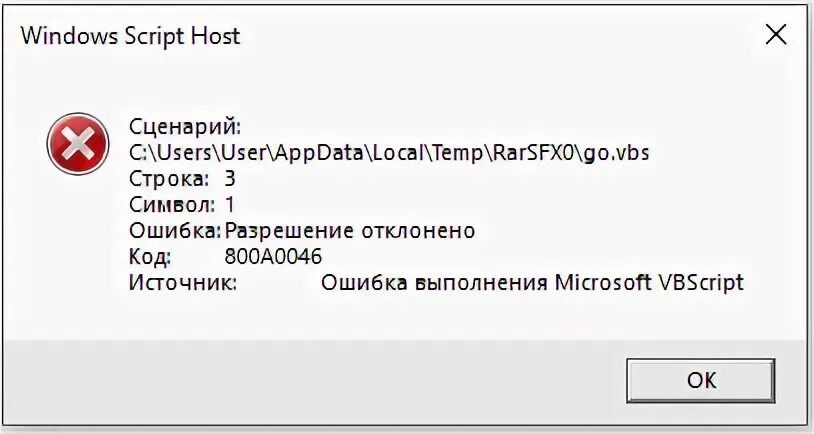Image resolution: width=814 pixels, height=434 pixels.
Task: Click the Строка label
Action: coord(169,179)
